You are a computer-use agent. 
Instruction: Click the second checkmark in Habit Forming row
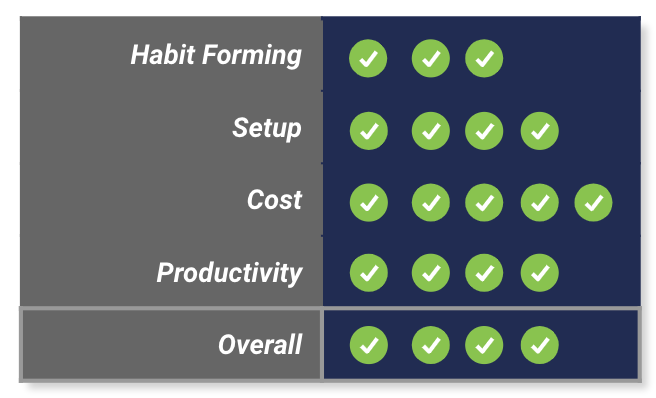431,58
